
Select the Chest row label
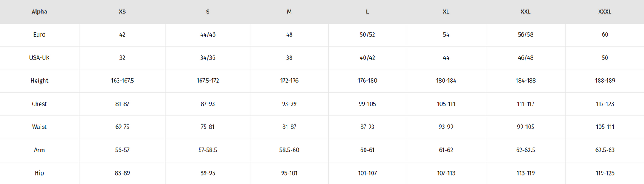(x=39, y=104)
